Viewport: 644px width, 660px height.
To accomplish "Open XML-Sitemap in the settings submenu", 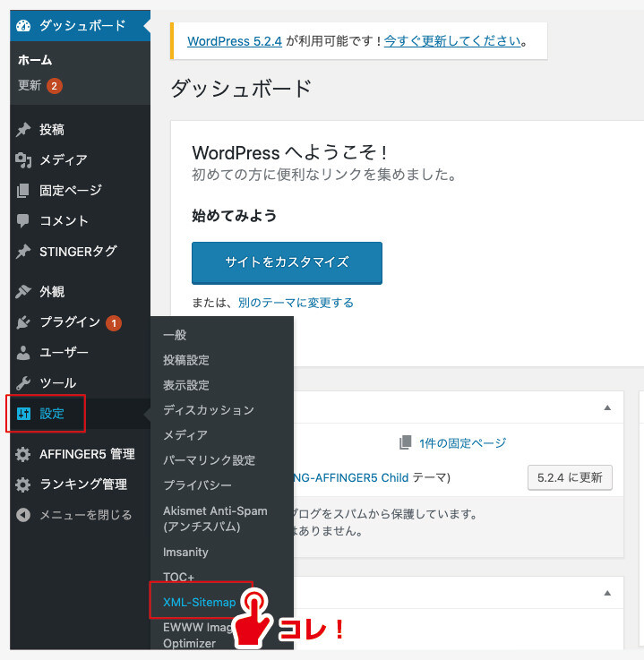I will [x=200, y=603].
